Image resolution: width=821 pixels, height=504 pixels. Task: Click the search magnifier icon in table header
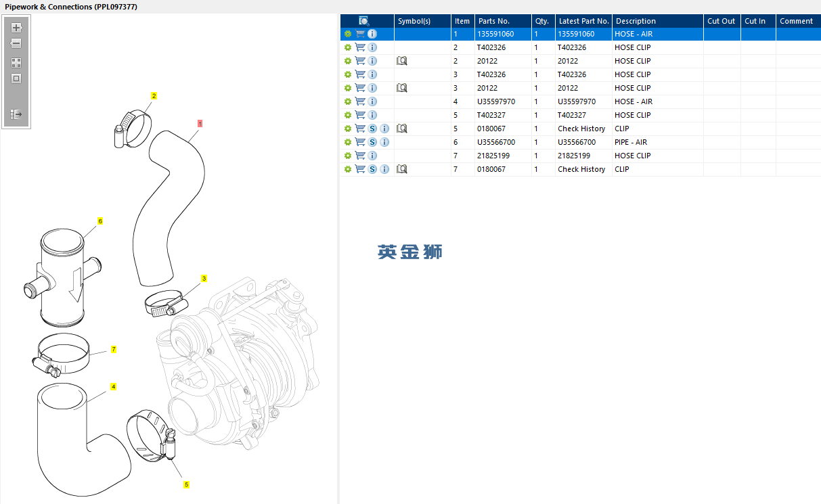(x=364, y=21)
